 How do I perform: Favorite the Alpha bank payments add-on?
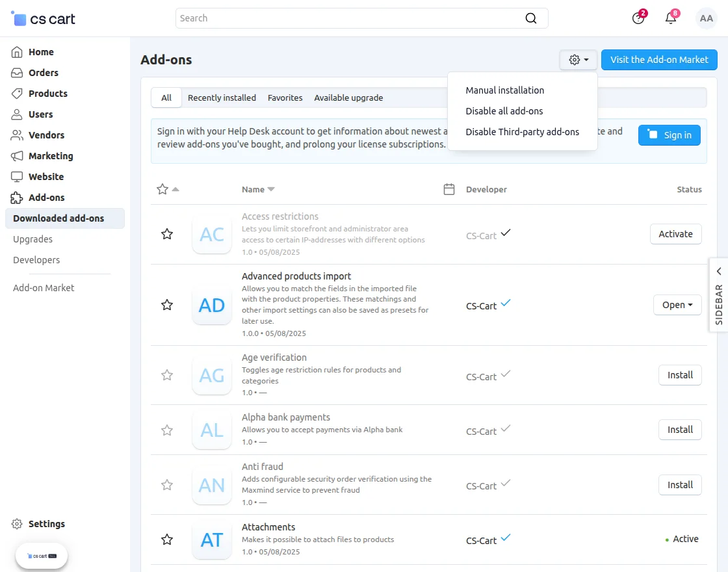[167, 430]
